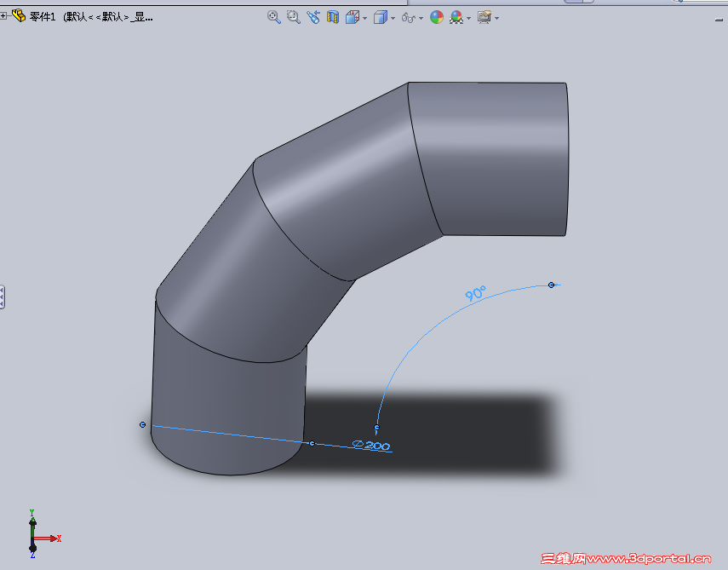Select the 零件1 (默认<<默认>_显... tree entry
This screenshot has height=570, width=728.
tap(91, 17)
